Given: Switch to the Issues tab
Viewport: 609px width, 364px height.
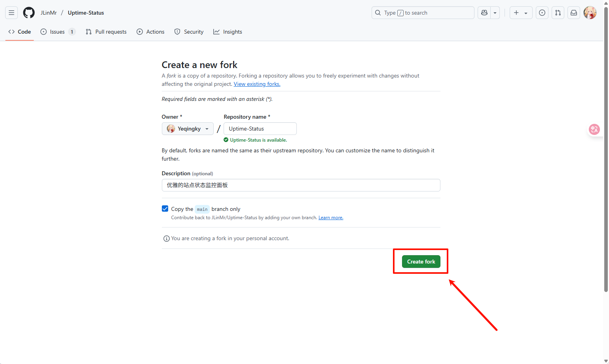Looking at the screenshot, I should coord(58,32).
